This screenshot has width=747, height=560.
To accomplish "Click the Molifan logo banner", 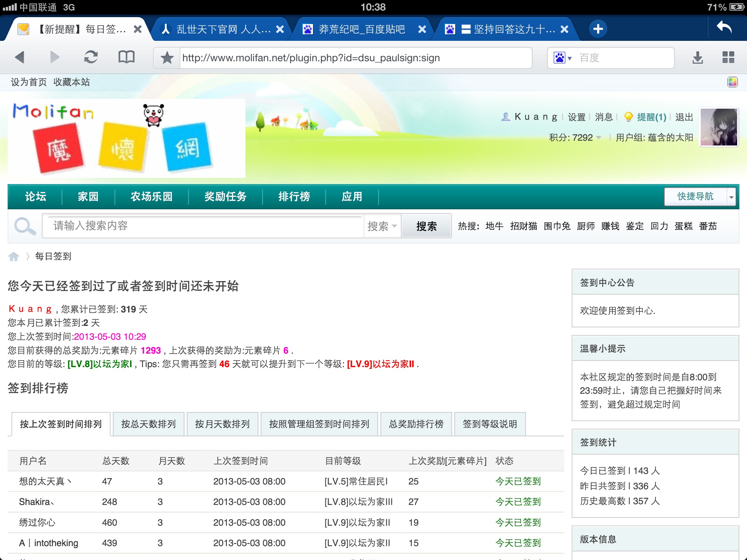I will [127, 138].
